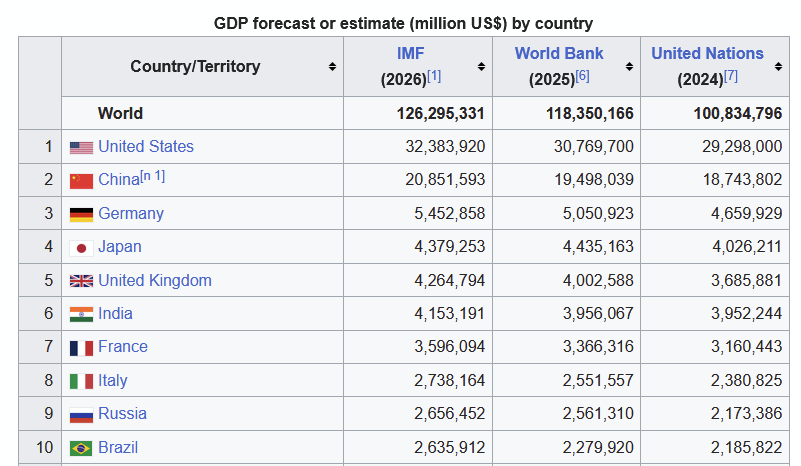Screen dimensions: 801x466
Task: Click the Brazil flag icon
Action: pos(81,449)
